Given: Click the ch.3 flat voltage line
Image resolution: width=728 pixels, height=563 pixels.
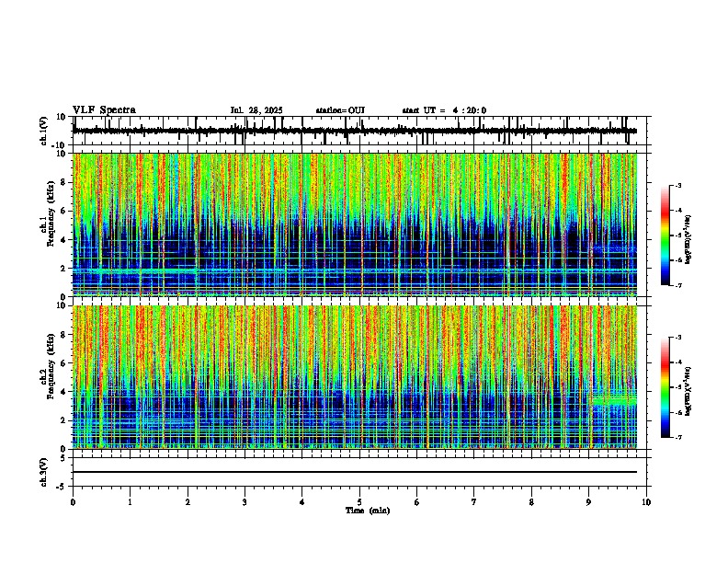Looking at the screenshot, I should click(355, 472).
